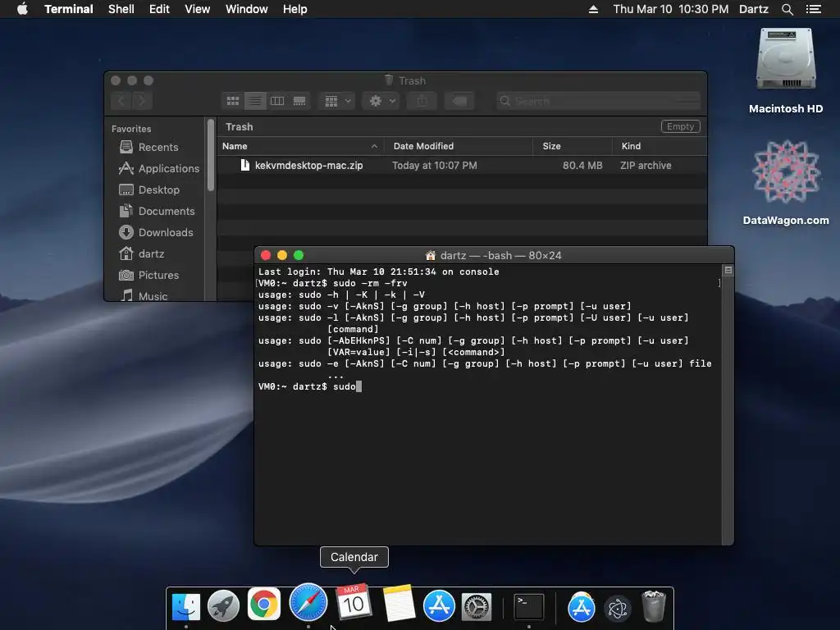Launch Launchpad rocket icon in Dock
Screen dimensions: 840x630
(x=223, y=606)
